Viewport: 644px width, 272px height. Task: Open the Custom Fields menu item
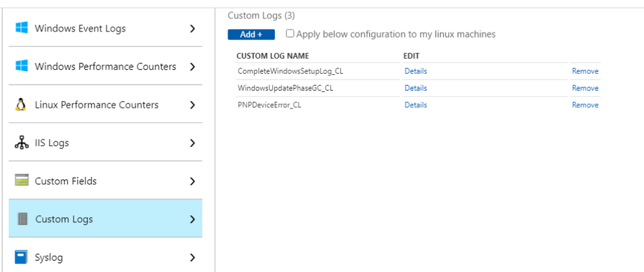pos(66,181)
